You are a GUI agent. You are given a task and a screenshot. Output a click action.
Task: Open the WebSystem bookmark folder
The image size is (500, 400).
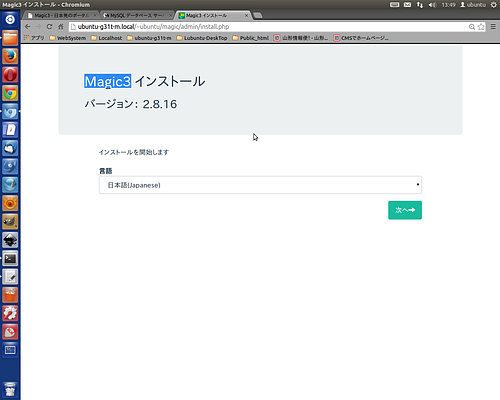click(68, 38)
